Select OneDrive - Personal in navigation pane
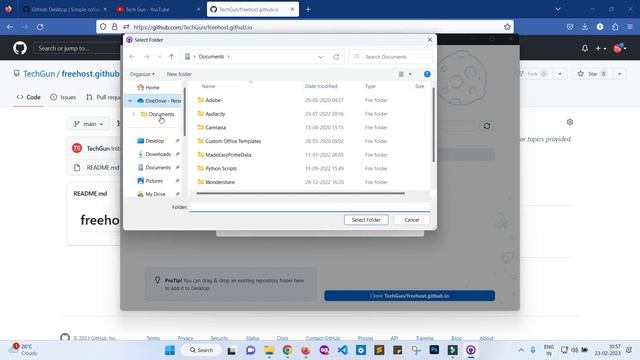The image size is (640, 360). tap(159, 100)
